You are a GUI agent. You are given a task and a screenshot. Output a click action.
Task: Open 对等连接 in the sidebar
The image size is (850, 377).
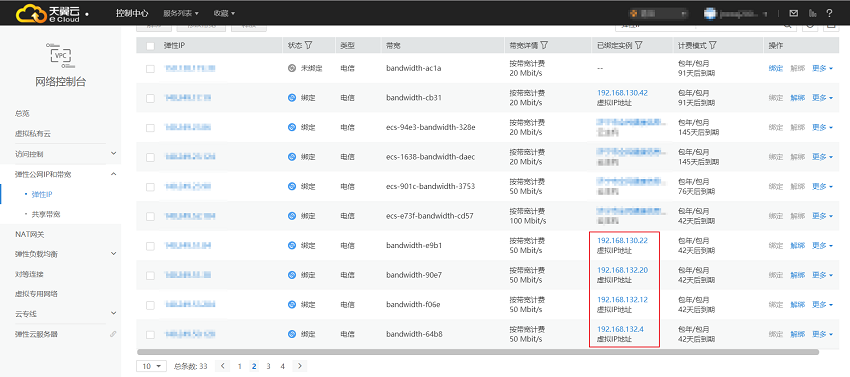(29, 274)
